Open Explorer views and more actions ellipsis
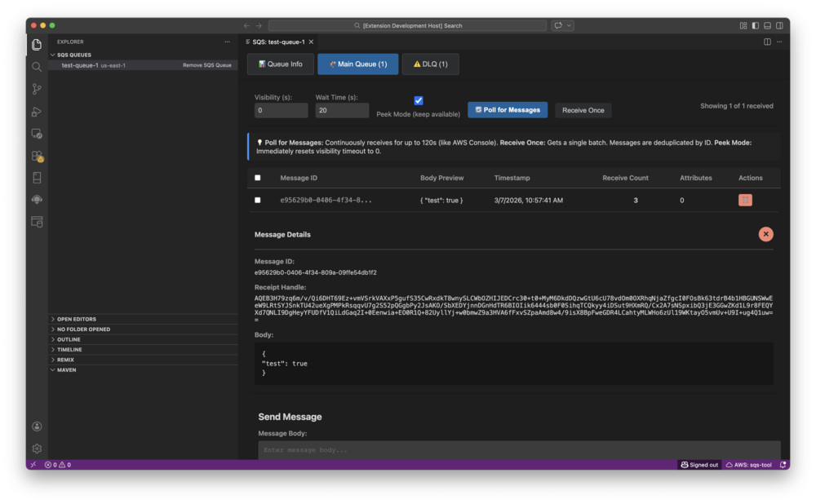Image resolution: width=816 pixels, height=504 pixels. coord(228,42)
